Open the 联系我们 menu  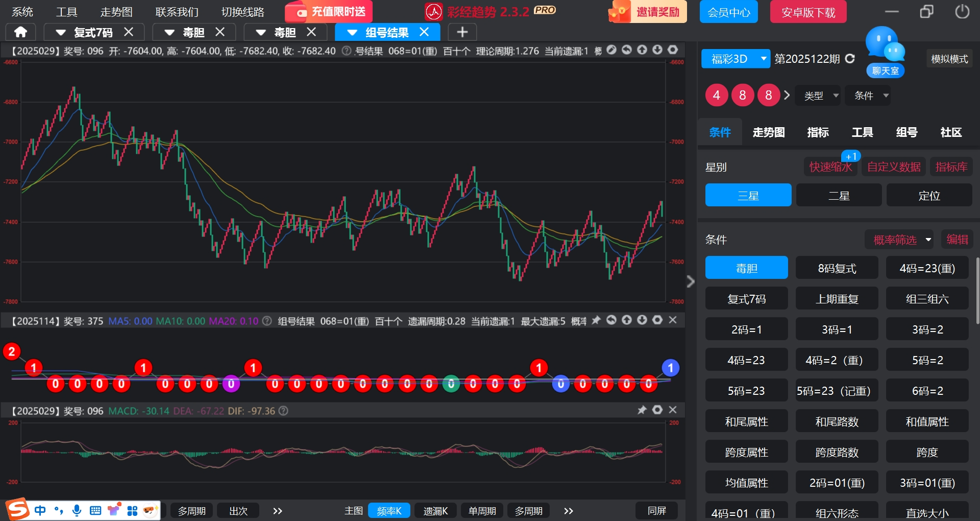(177, 12)
